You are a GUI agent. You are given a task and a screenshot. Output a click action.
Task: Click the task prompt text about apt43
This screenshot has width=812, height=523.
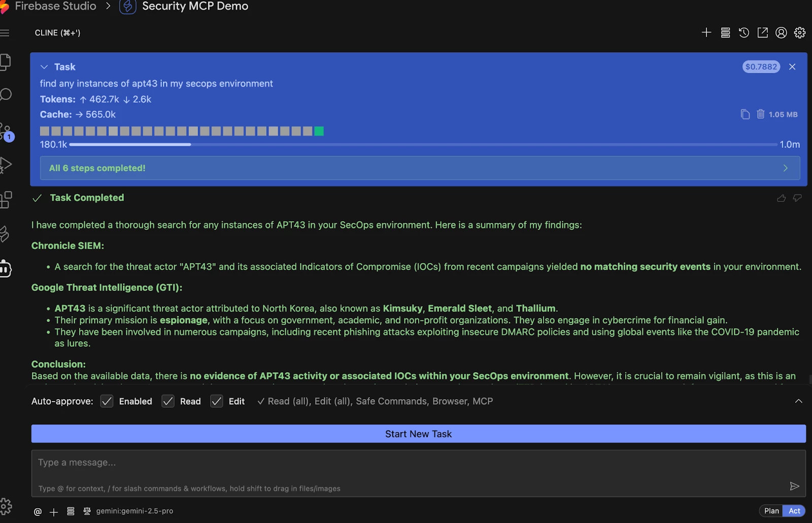pyautogui.click(x=156, y=83)
